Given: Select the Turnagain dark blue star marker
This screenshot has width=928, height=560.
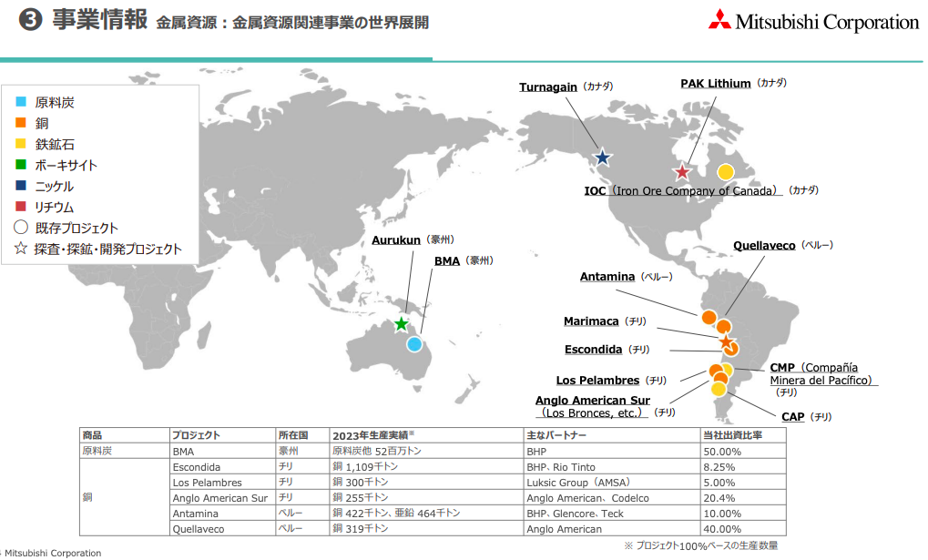Looking at the screenshot, I should tap(603, 158).
